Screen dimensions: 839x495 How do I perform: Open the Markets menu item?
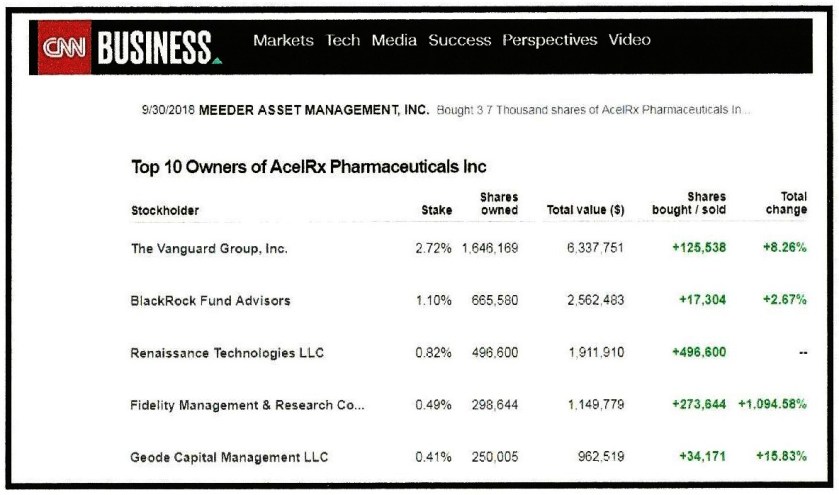coord(283,41)
